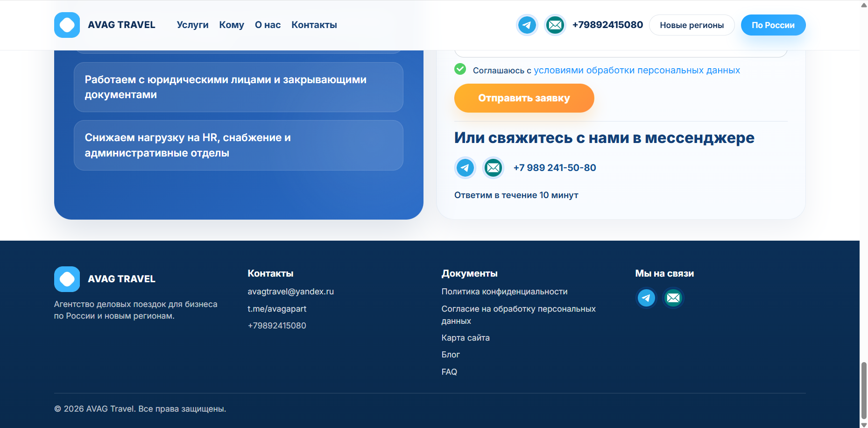This screenshot has width=868, height=428.
Task: Open the Блог footer link
Action: pos(451,355)
